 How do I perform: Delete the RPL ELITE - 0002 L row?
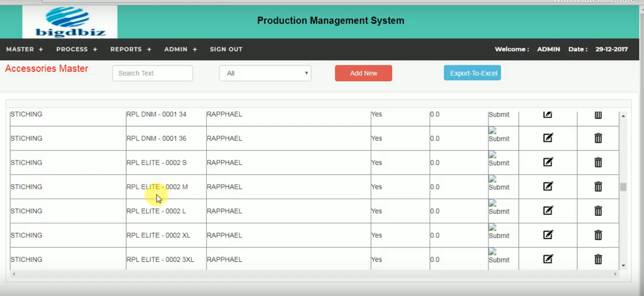tap(598, 211)
